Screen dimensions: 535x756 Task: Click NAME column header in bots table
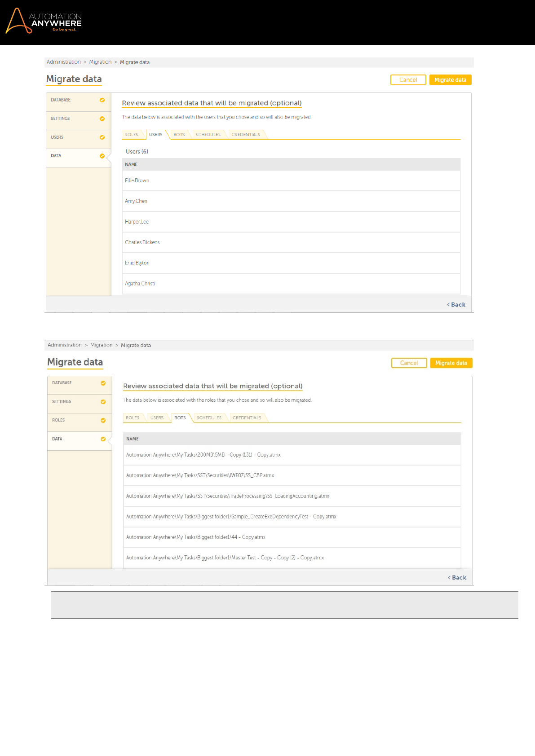click(292, 439)
